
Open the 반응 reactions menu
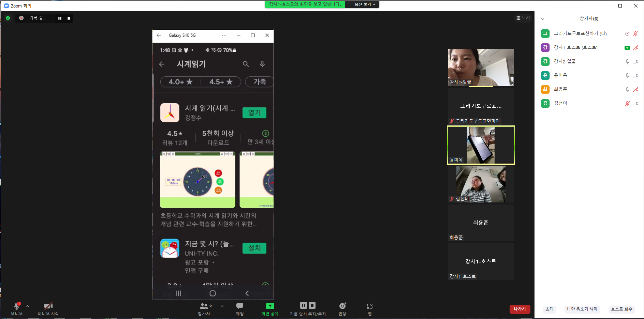[x=342, y=308]
